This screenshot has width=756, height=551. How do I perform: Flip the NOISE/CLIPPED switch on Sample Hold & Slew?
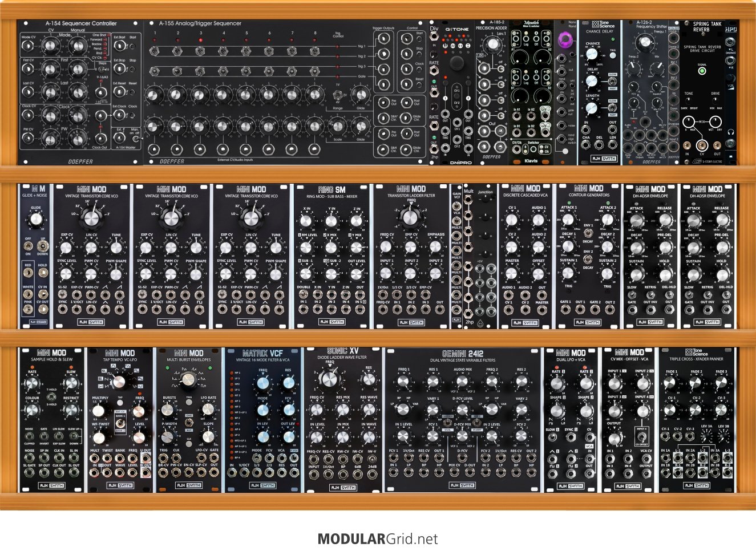[x=30, y=436]
